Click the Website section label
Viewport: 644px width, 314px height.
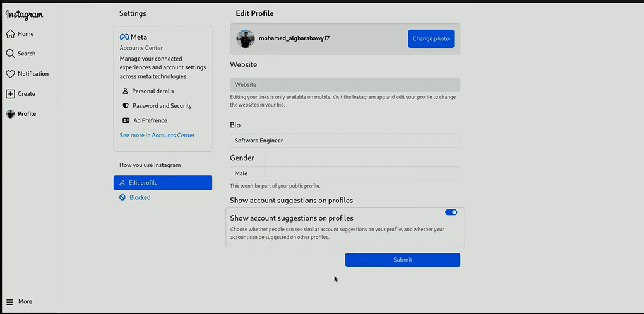click(x=244, y=65)
